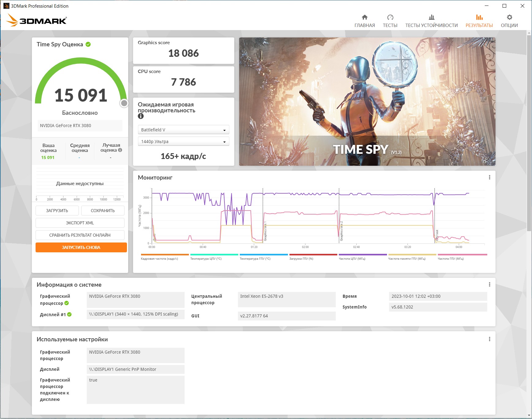This screenshot has height=419, width=532.
Task: Toggle Кадровая частота (кадр/с) legend swatch
Action: click(165, 254)
